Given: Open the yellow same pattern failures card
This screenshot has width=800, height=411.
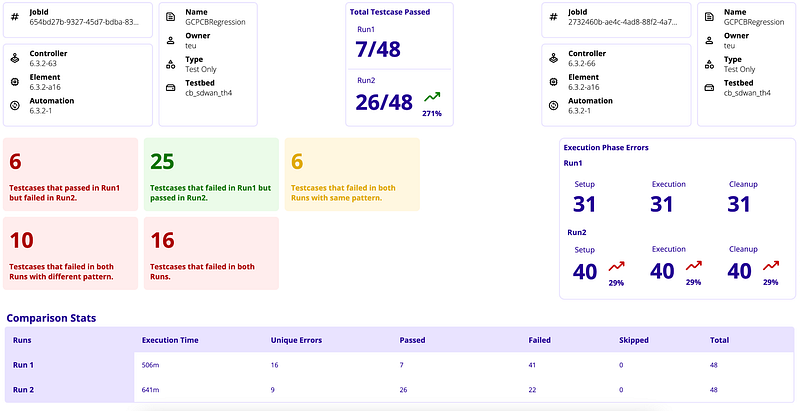Looking at the screenshot, I should coord(352,174).
